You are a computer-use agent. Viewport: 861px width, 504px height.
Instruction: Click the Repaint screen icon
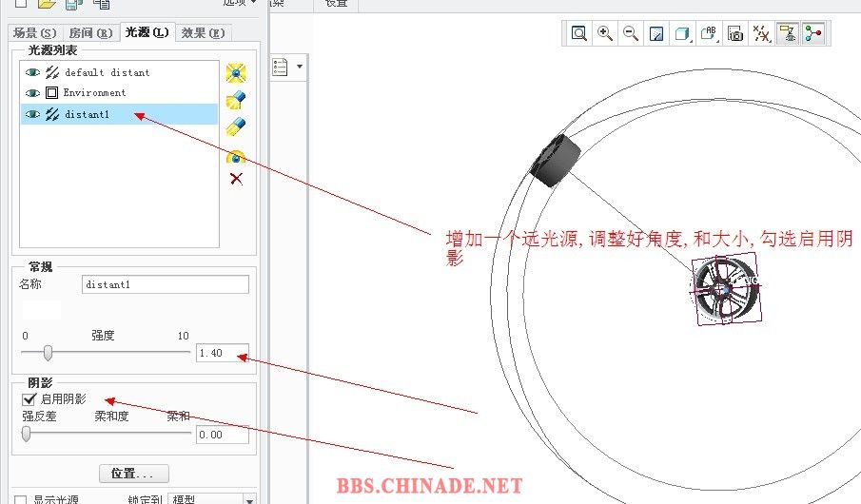pos(656,33)
